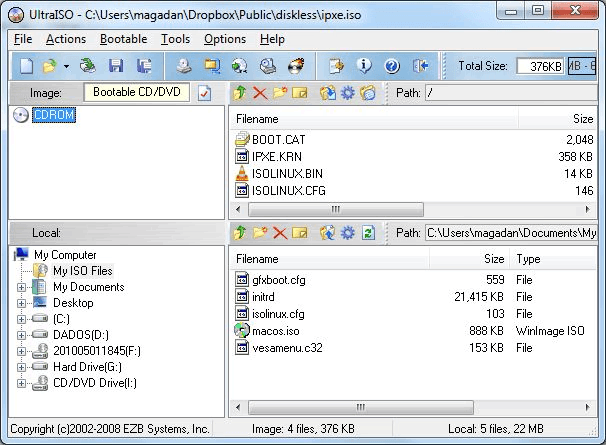Expand the CD/DVD Drive(I:) node
The height and width of the screenshot is (445, 606).
22,384
